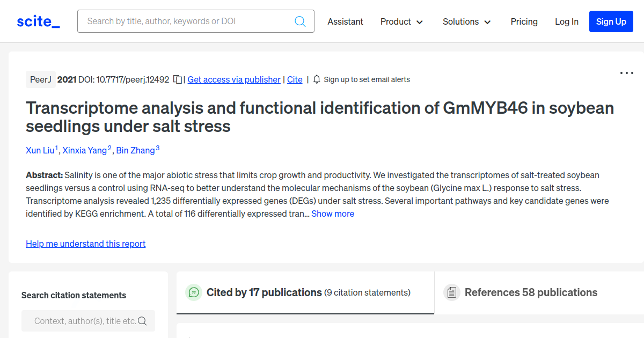Expand the Product dropdown menu
Image resolution: width=644 pixels, height=338 pixels.
click(x=401, y=21)
